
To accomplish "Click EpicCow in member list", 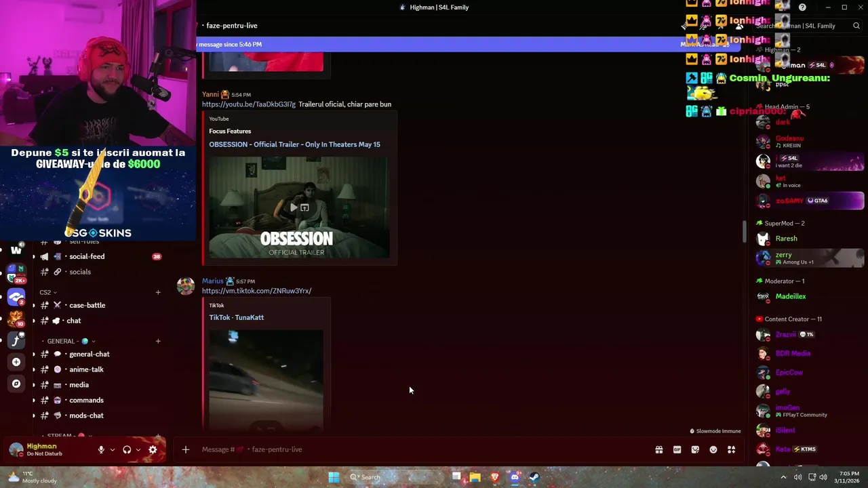I will [789, 372].
